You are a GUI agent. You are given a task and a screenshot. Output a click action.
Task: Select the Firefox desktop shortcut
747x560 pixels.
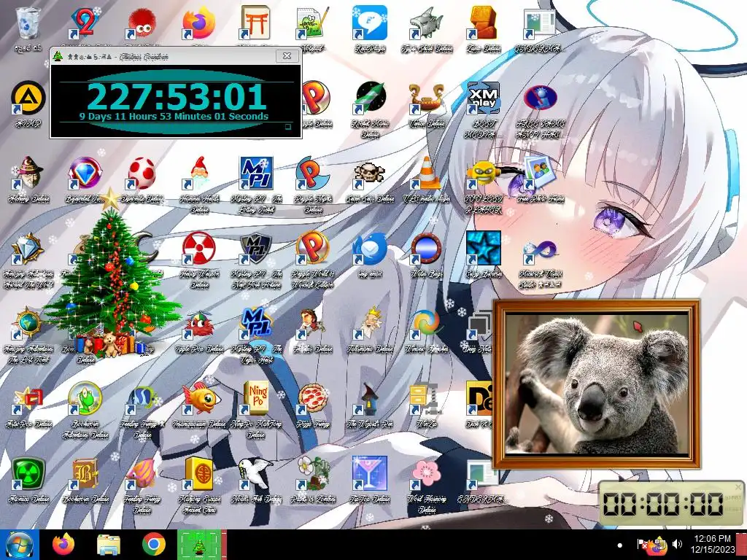coord(198,23)
